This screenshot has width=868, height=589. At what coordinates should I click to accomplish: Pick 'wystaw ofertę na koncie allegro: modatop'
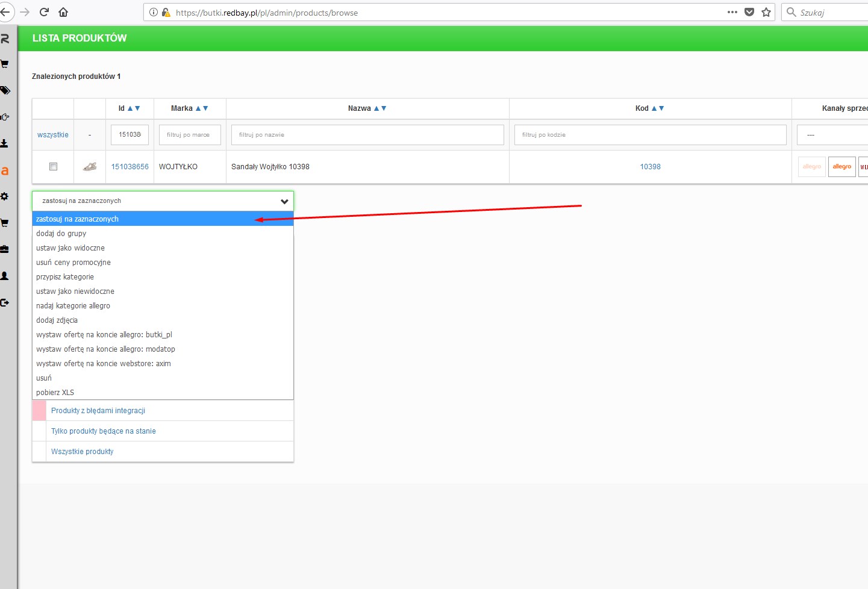pyautogui.click(x=105, y=349)
